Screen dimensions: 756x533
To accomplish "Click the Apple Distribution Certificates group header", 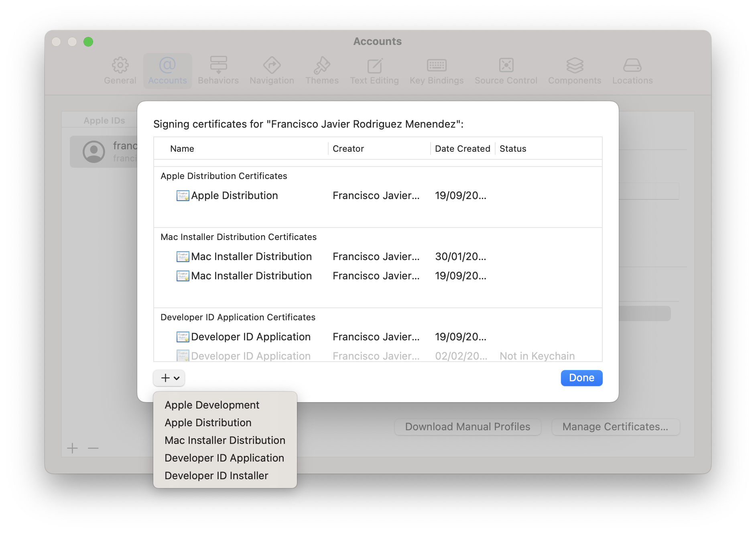I will click(224, 176).
